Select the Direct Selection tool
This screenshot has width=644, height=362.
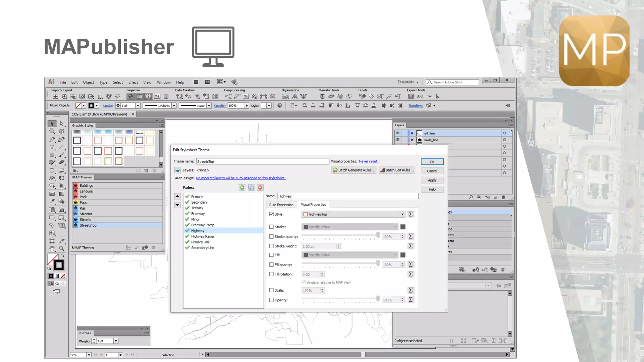click(x=62, y=124)
